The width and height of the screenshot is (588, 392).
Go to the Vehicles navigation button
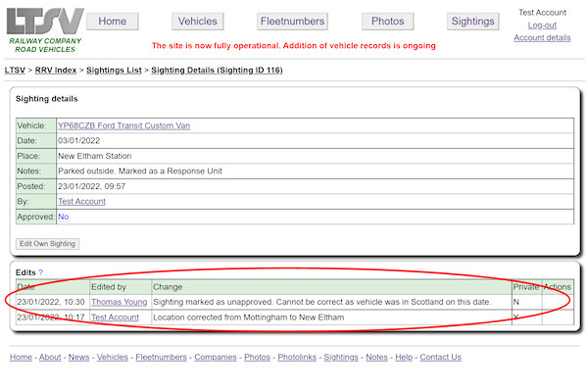coord(197,22)
